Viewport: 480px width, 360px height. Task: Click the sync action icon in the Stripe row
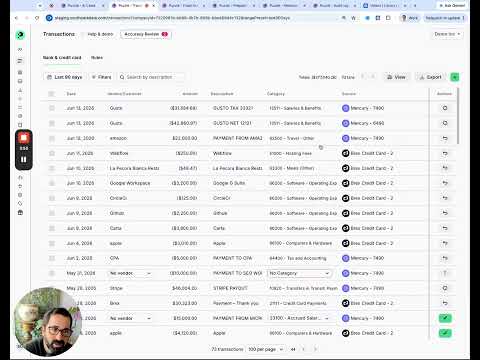tap(445, 288)
